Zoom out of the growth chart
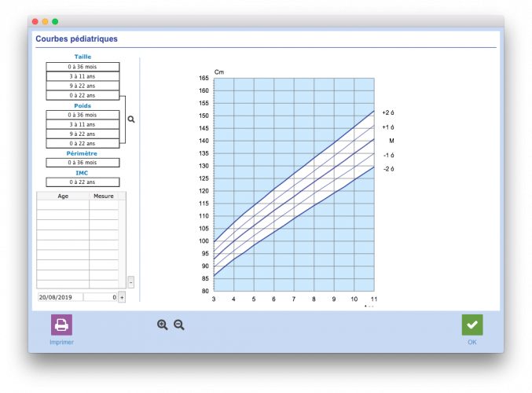This screenshot has height=393, width=532. point(179,325)
